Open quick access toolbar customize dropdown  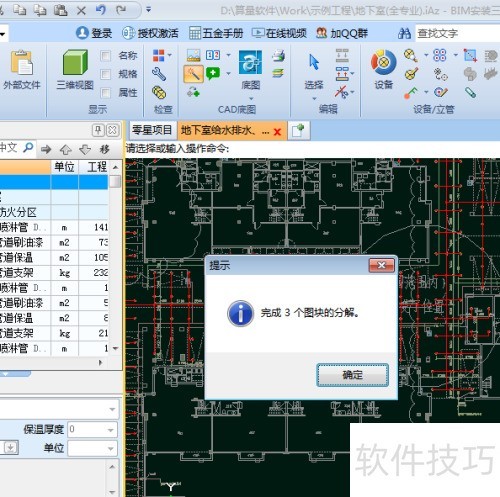(149, 10)
